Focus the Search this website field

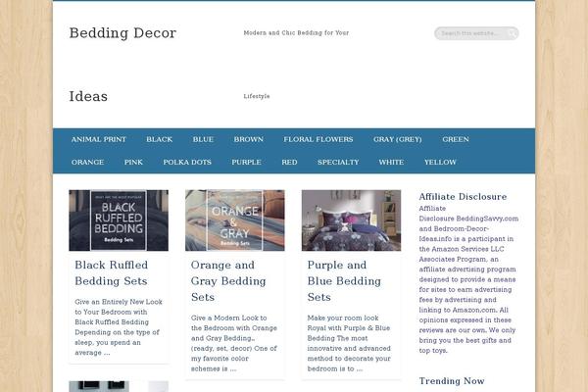(476, 33)
